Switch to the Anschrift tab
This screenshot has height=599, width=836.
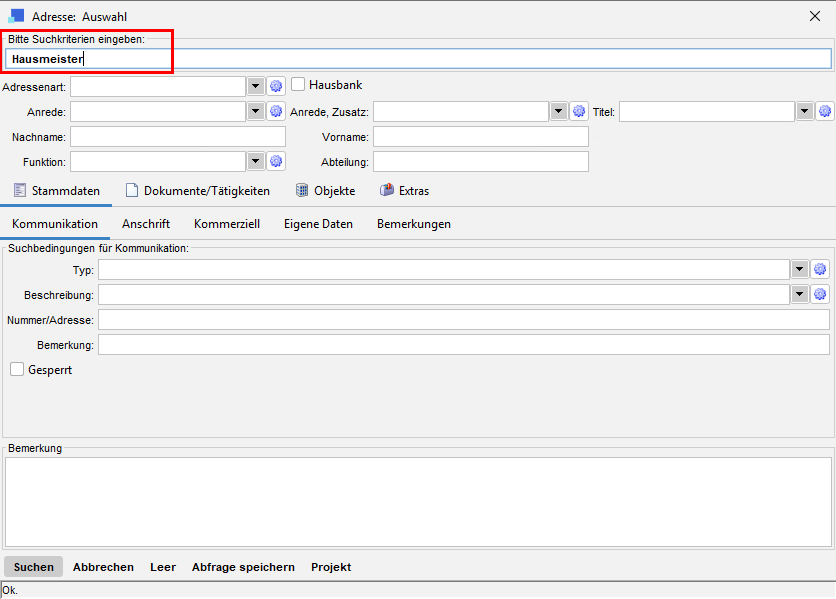pos(146,224)
